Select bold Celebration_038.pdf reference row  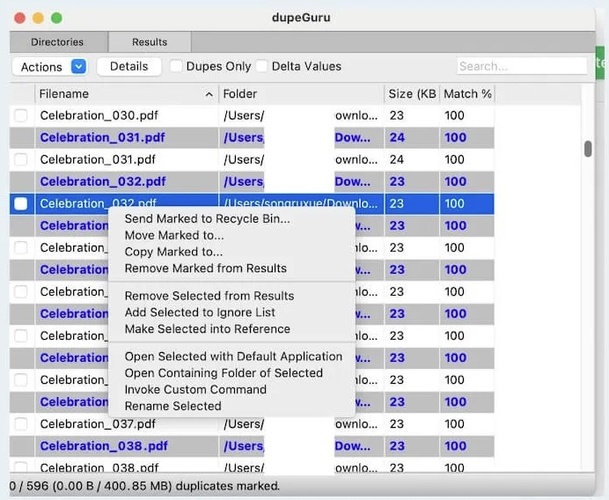[252, 446]
